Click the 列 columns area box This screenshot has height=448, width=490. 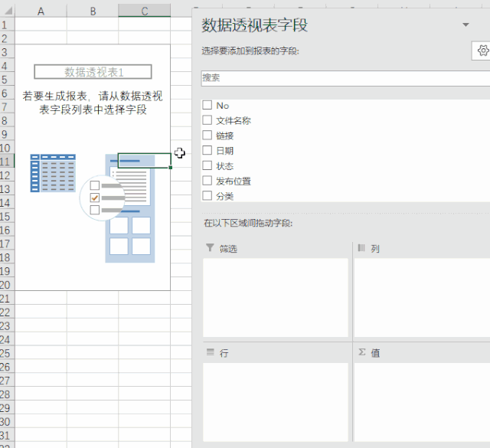pos(422,298)
